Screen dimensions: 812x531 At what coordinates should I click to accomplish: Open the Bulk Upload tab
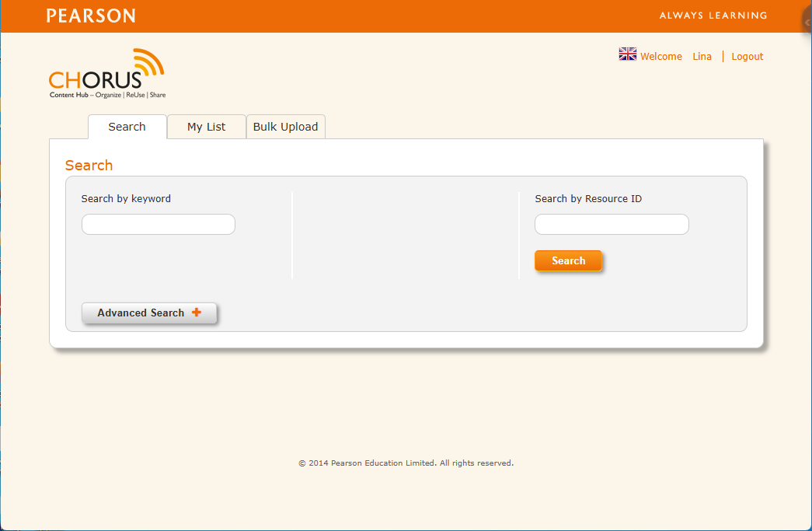(x=285, y=127)
